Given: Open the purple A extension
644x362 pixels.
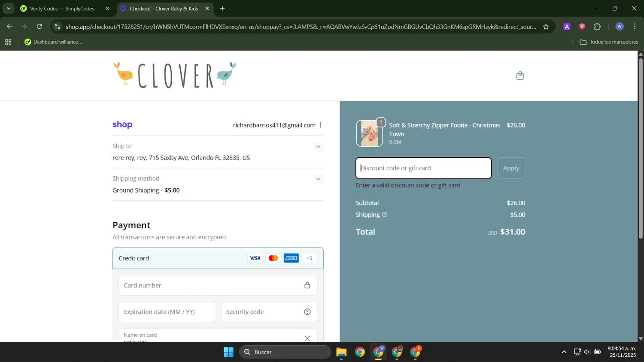Looking at the screenshot, I should tap(567, 27).
